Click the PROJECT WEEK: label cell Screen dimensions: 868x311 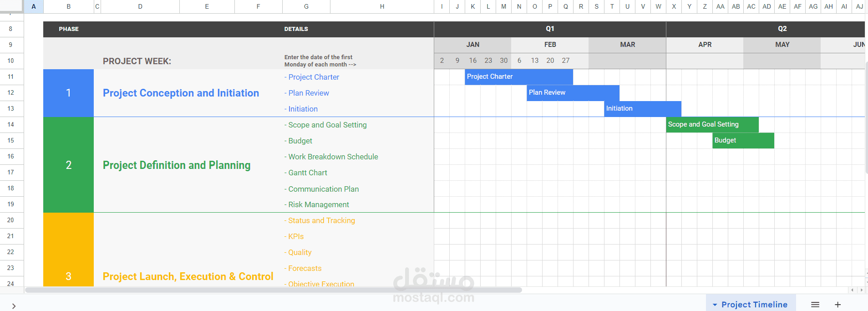coord(137,61)
